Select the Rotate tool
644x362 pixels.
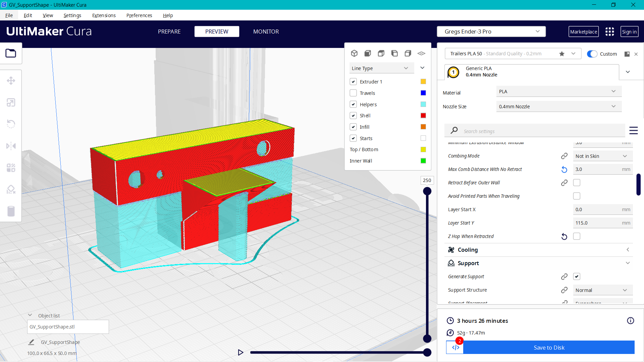(x=11, y=124)
